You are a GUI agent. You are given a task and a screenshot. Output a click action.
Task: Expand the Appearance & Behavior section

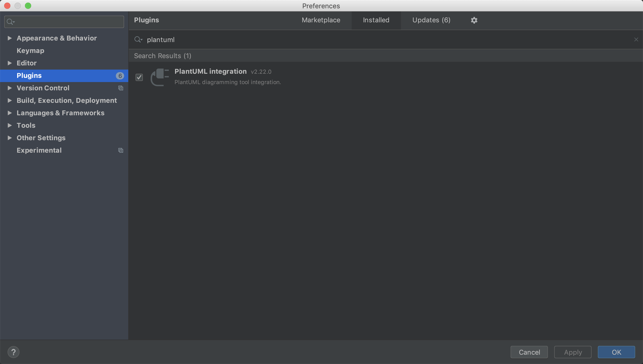9,38
